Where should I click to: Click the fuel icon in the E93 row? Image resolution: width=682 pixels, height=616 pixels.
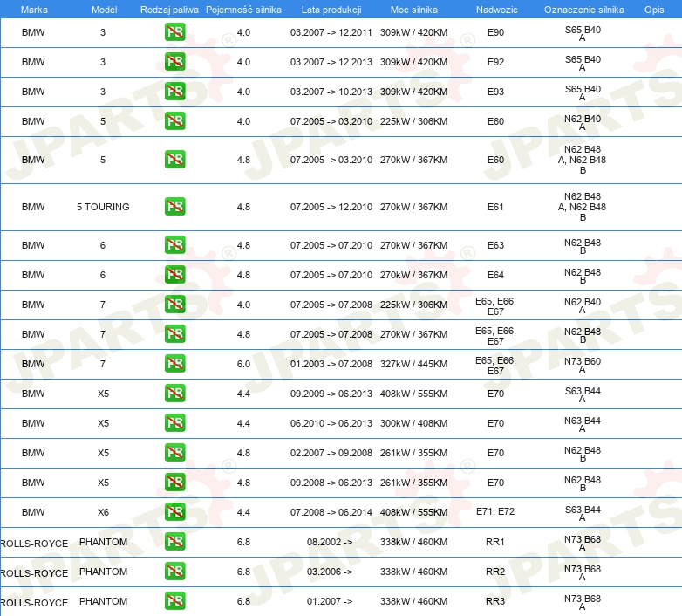tap(174, 92)
